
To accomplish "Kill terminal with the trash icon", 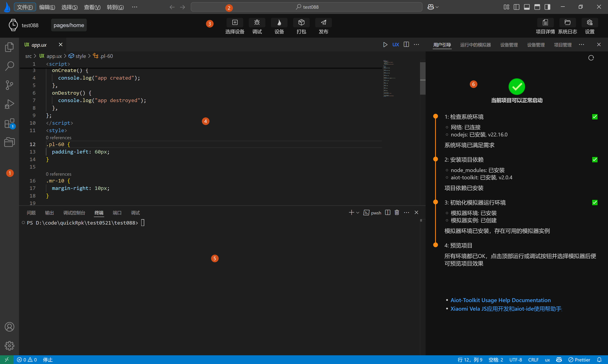I will coord(397,212).
